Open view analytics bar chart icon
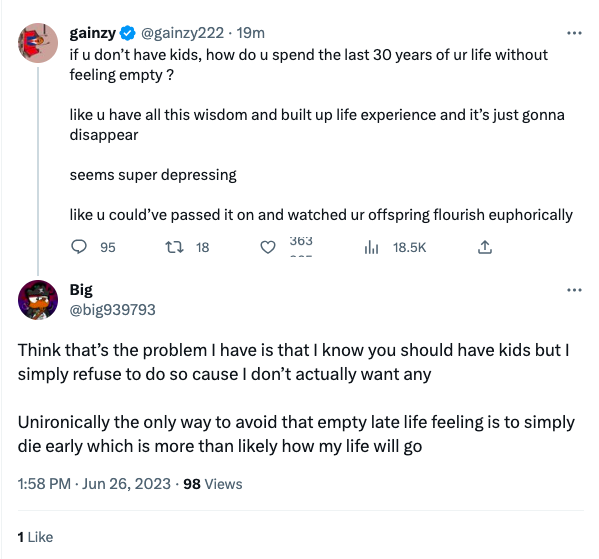The width and height of the screenshot is (599, 559). pyautogui.click(x=371, y=247)
